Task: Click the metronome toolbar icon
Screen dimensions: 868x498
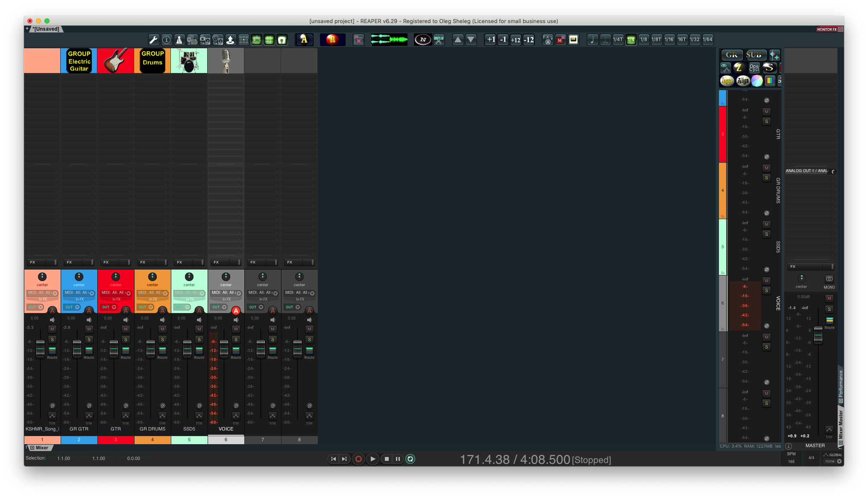Action: point(179,40)
